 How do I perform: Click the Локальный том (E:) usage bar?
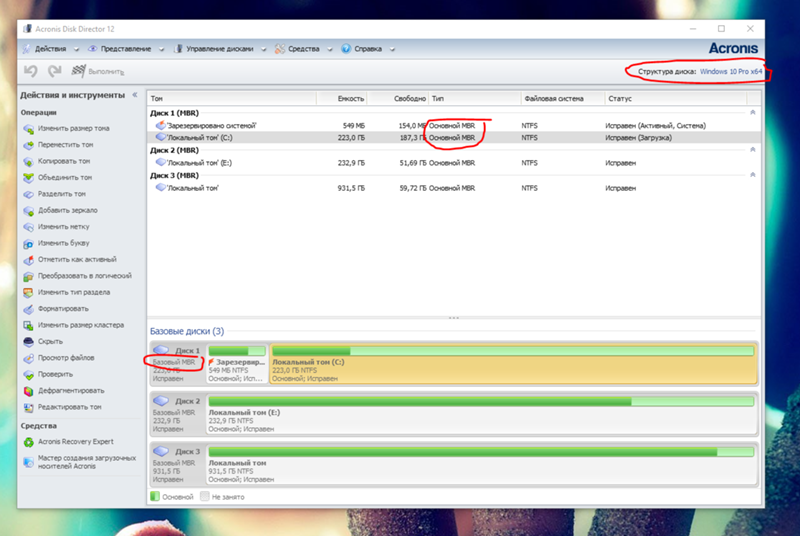click(x=481, y=401)
